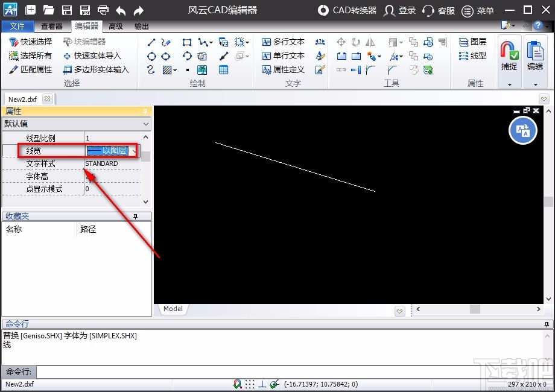Click the text style icon with pencil

click(x=320, y=56)
